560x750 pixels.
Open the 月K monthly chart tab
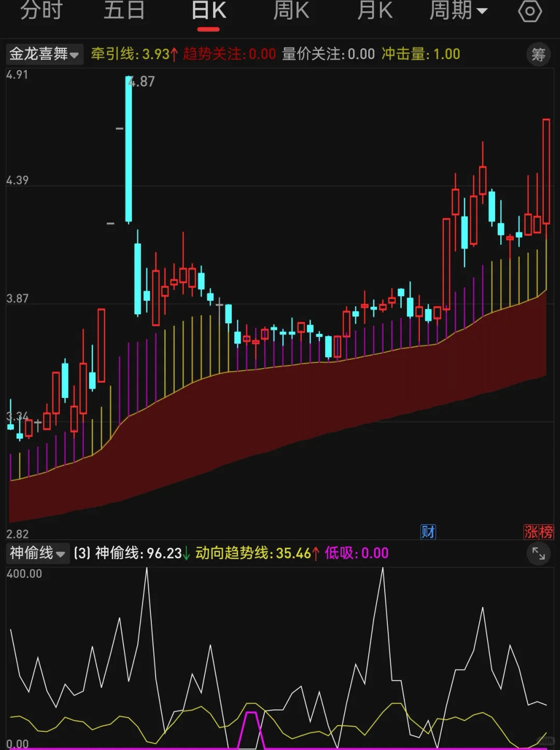(x=375, y=10)
